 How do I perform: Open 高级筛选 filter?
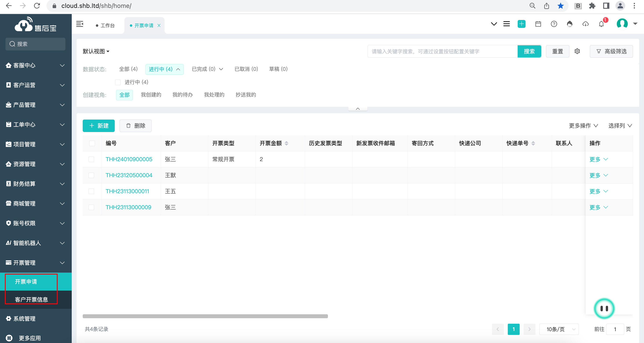tap(611, 51)
